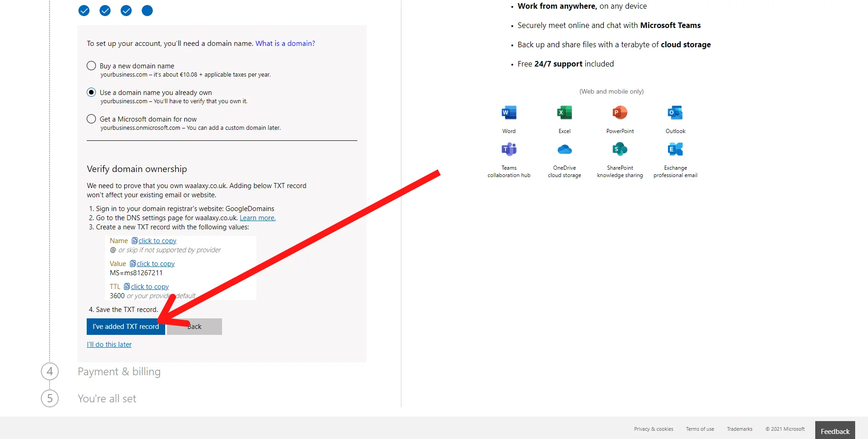Click the step 4 circle number
The width and height of the screenshot is (868, 439).
click(50, 371)
